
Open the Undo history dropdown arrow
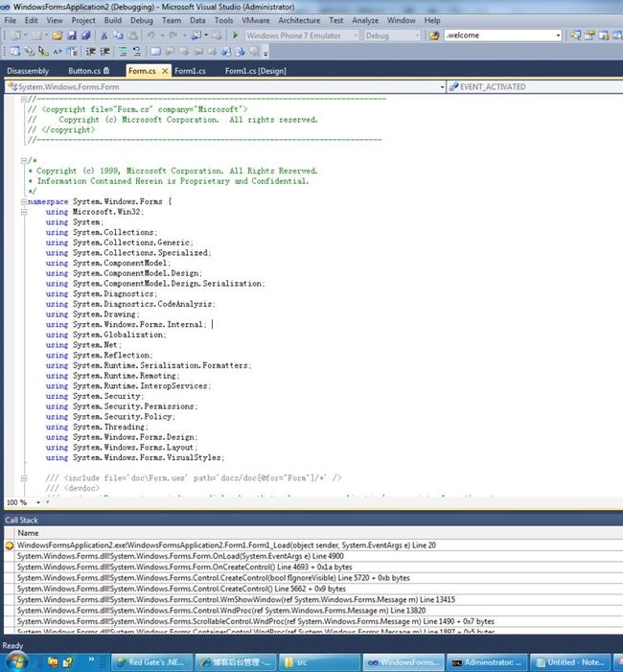pyautogui.click(x=162, y=35)
